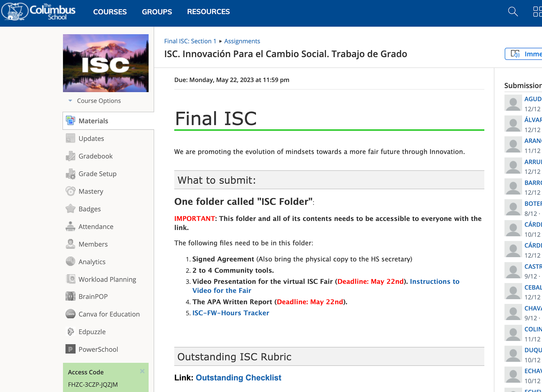Open the CASTR submission name
Screen dimensions: 542x392
coord(533,266)
